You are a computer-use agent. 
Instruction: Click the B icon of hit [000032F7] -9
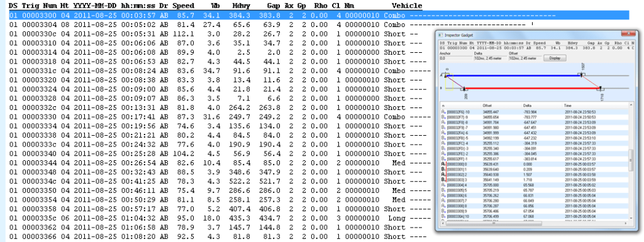pos(443,118)
